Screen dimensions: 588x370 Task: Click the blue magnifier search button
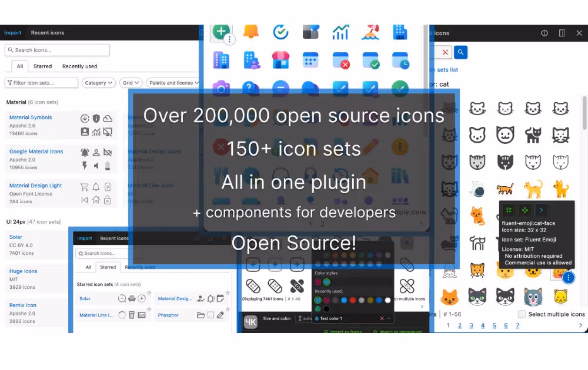click(460, 52)
